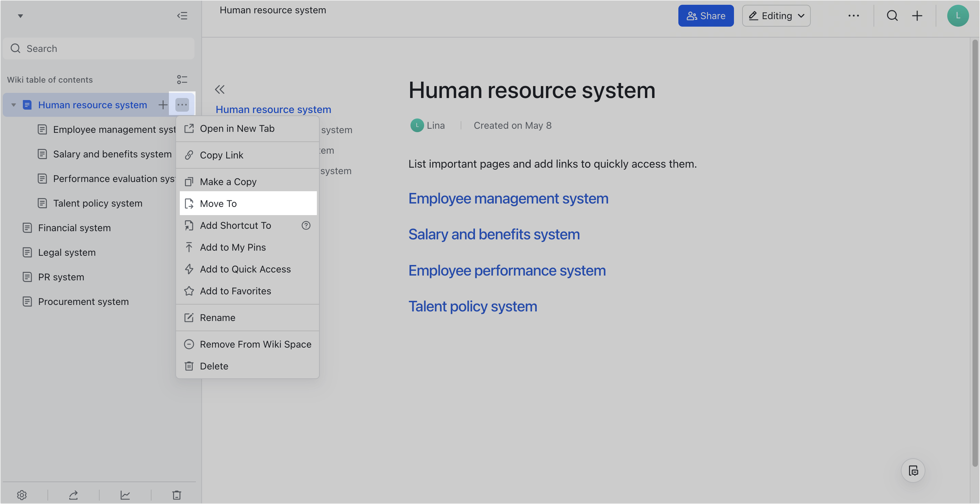
Task: Open the Employee management system link in document
Action: pos(508,198)
